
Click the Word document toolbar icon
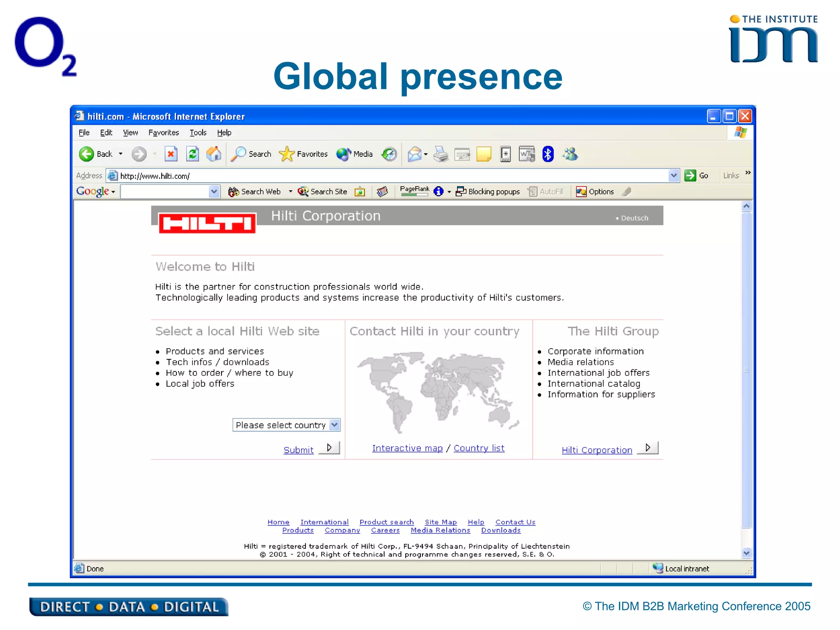(x=527, y=154)
